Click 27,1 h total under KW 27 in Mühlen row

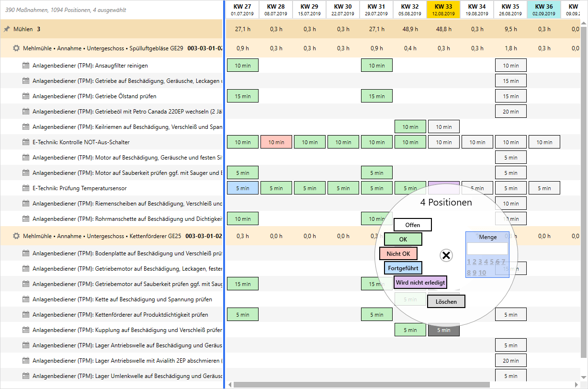tap(243, 29)
